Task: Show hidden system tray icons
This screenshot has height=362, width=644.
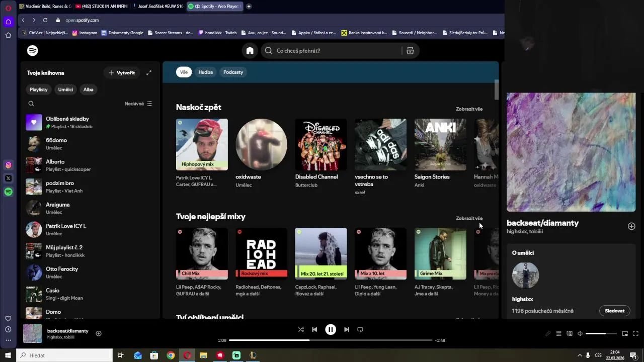Action: [x=580, y=355]
